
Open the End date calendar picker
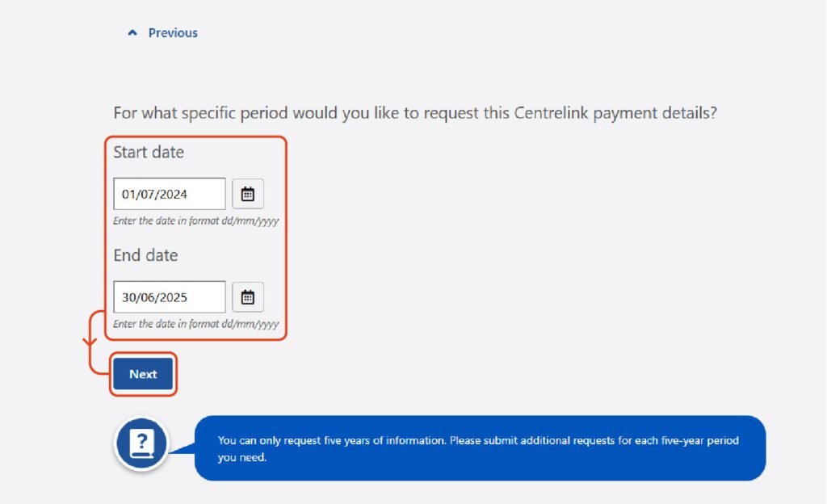248,297
